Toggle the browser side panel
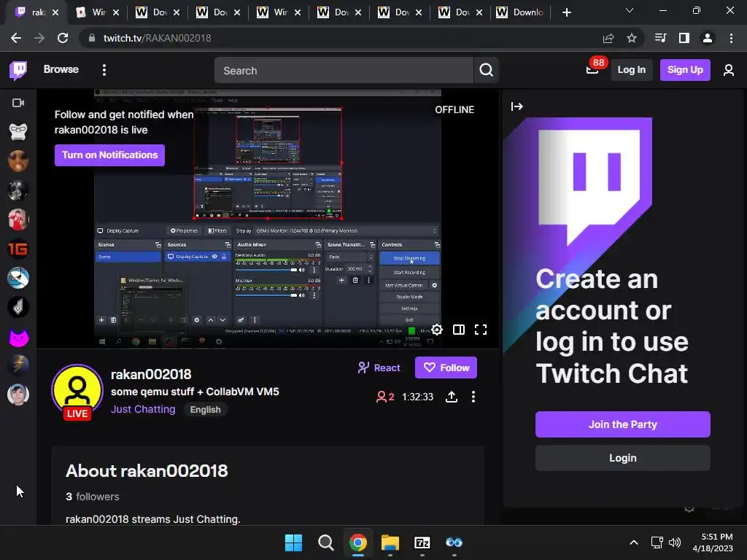 [684, 38]
